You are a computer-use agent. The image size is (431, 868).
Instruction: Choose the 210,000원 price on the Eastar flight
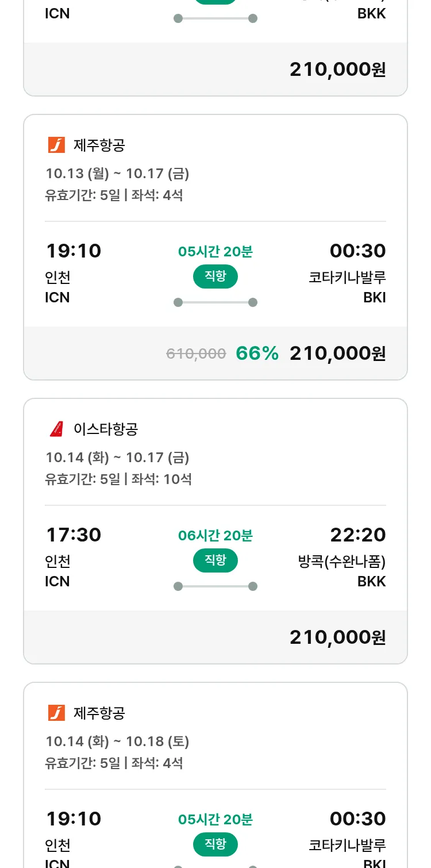(x=337, y=637)
